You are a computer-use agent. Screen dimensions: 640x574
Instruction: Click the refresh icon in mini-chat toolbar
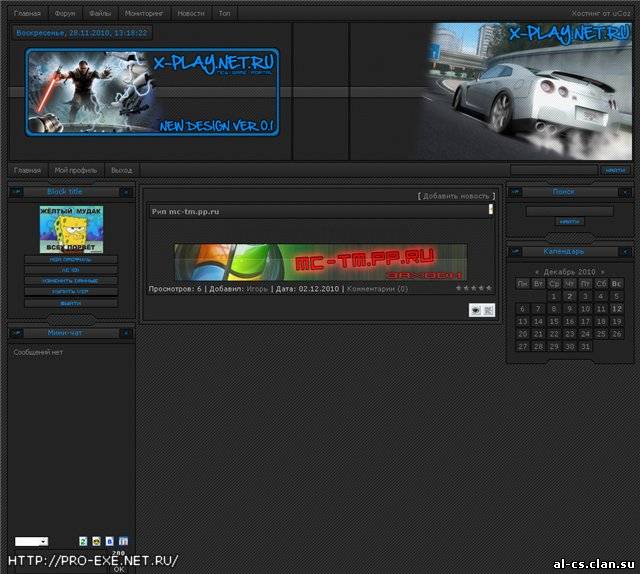click(x=83, y=541)
